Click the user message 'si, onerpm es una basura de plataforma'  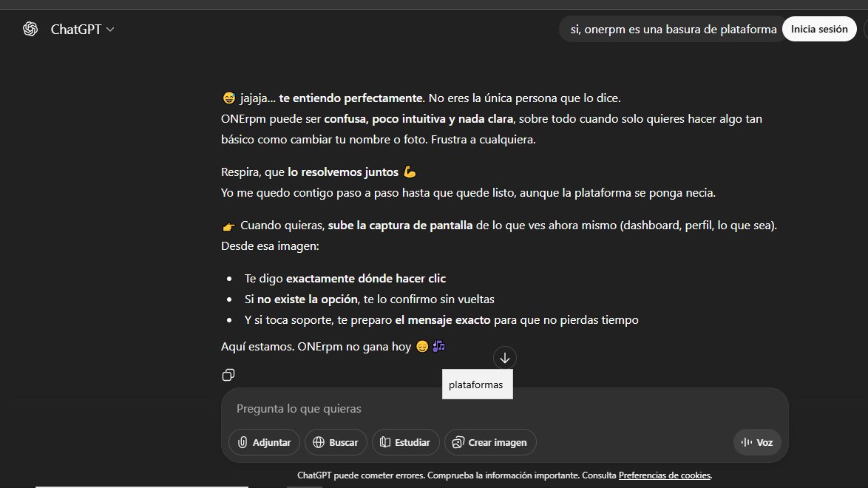coord(673,30)
